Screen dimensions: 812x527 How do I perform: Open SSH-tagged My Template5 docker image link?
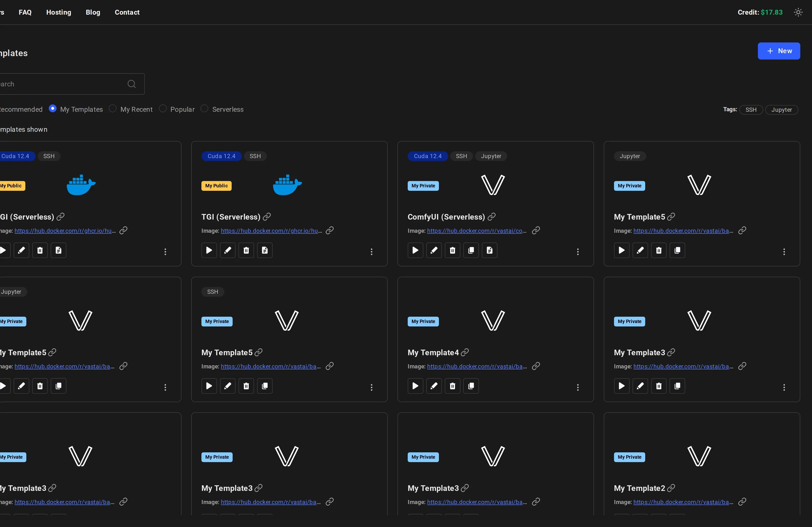click(271, 366)
